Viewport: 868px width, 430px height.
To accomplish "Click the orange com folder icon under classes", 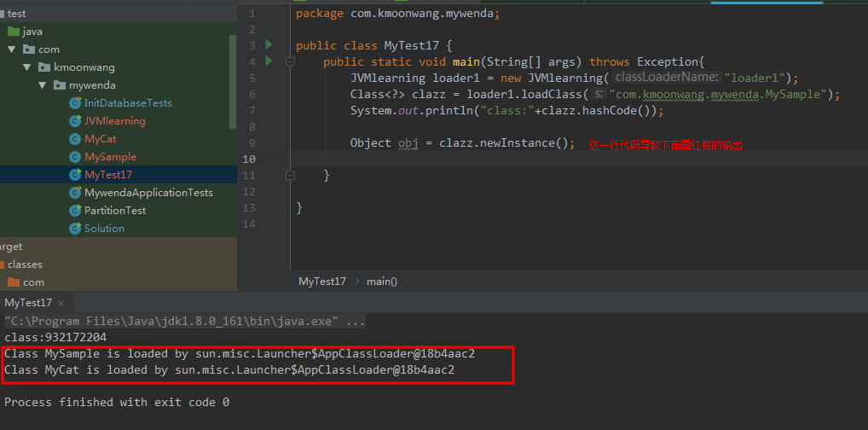I will (14, 282).
